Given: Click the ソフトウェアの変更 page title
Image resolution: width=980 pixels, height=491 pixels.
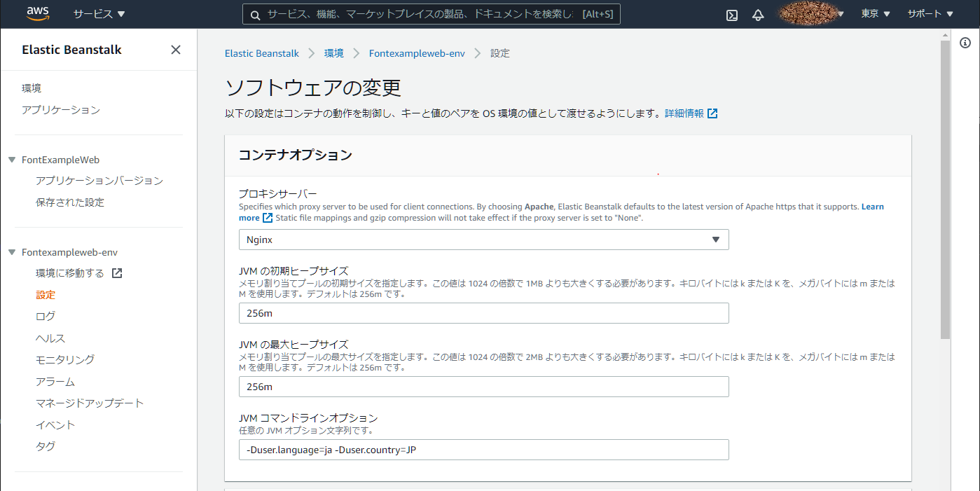Looking at the screenshot, I should coord(313,88).
